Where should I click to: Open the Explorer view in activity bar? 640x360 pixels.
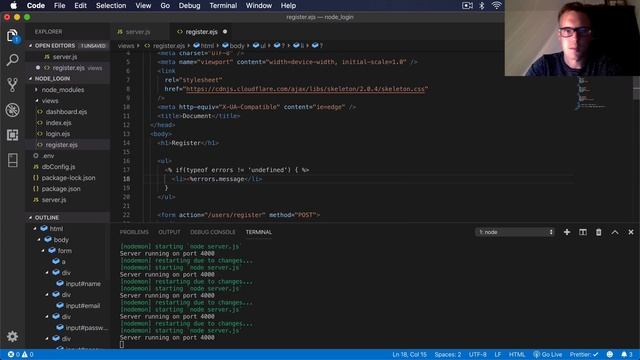(x=12, y=36)
